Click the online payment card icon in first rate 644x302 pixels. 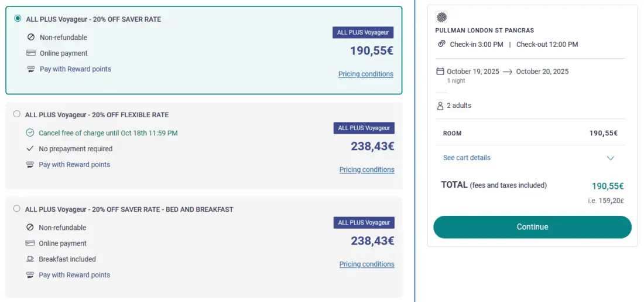tap(31, 53)
